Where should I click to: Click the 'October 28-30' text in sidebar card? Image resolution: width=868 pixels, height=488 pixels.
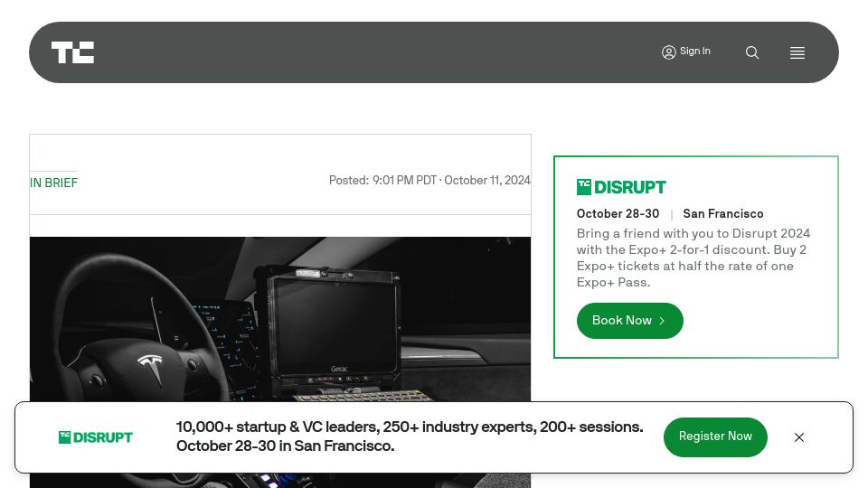(x=618, y=213)
